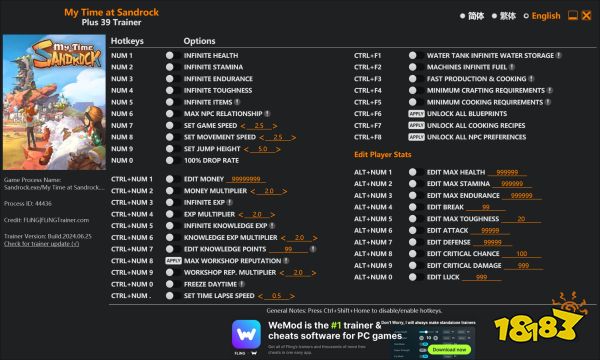Click the info icon next to Infinite Items

click(x=237, y=102)
